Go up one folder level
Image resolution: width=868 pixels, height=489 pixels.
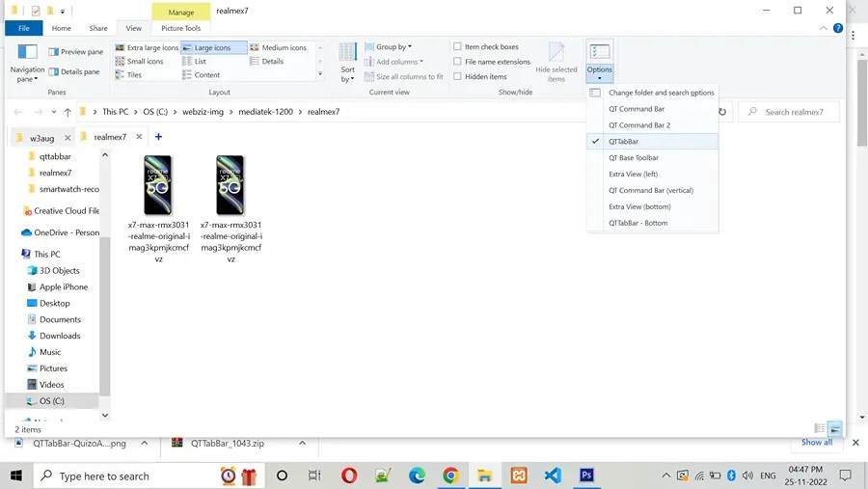tap(68, 112)
